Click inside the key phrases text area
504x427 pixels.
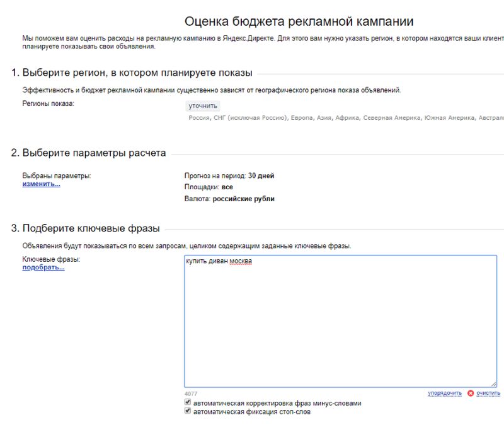[x=341, y=321]
